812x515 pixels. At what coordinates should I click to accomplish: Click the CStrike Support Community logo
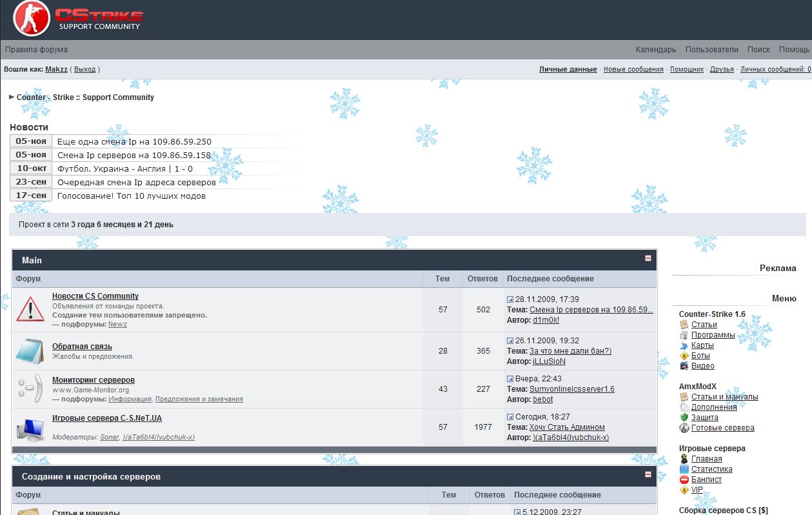click(x=78, y=19)
